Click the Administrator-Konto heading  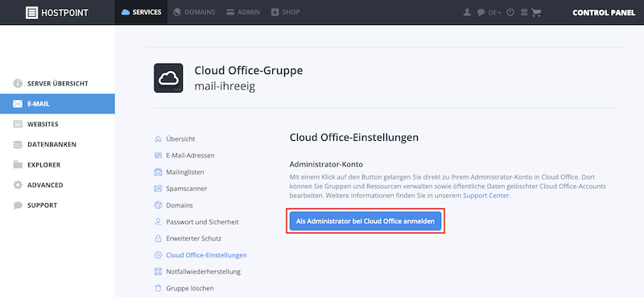(326, 164)
